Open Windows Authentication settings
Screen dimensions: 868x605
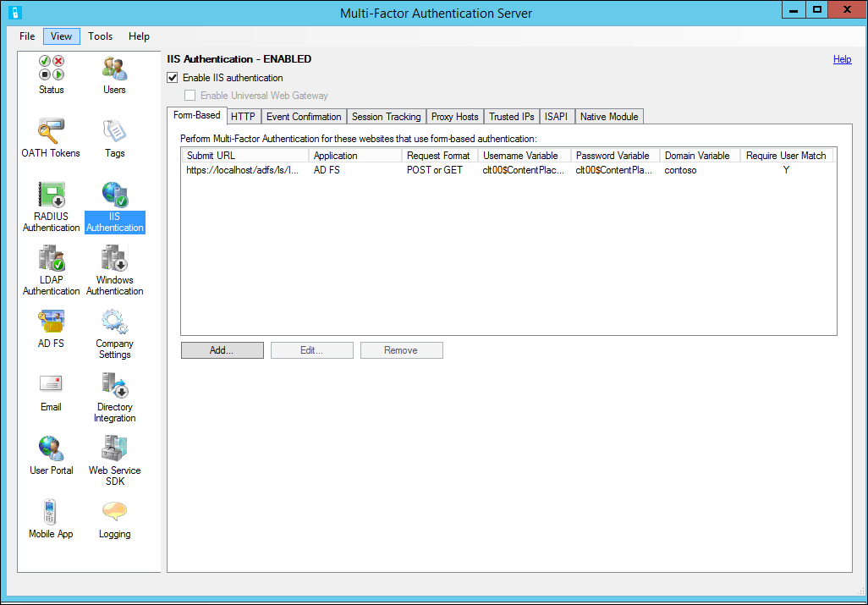click(114, 271)
